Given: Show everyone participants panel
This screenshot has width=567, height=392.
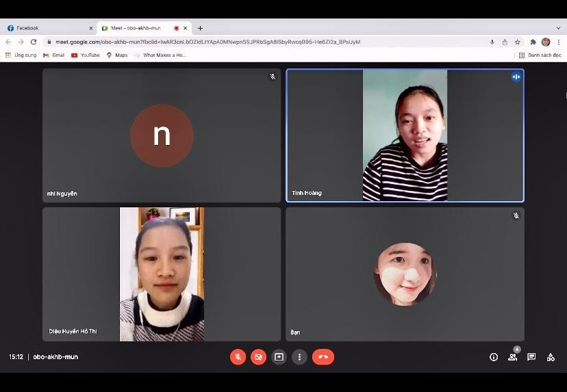Looking at the screenshot, I should (x=513, y=357).
